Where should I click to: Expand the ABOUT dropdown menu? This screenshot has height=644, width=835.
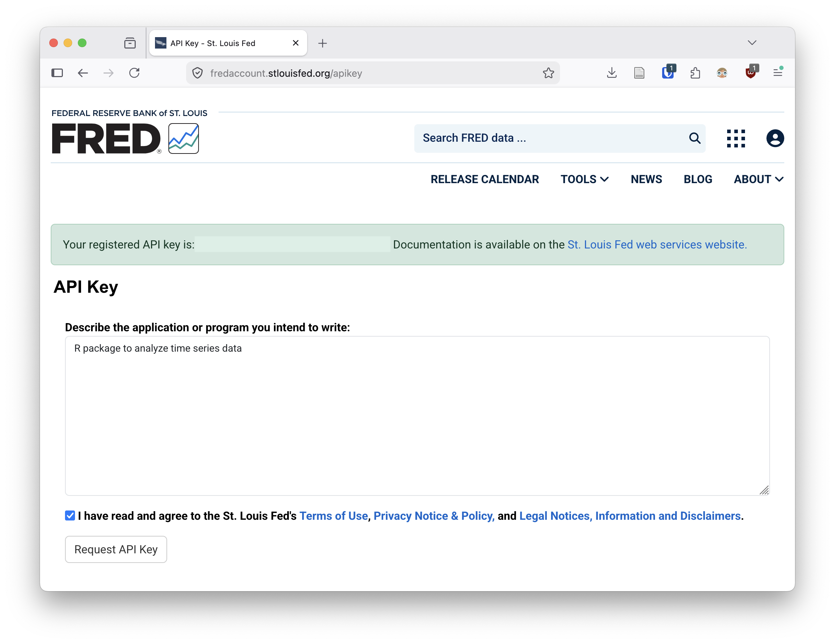point(759,179)
